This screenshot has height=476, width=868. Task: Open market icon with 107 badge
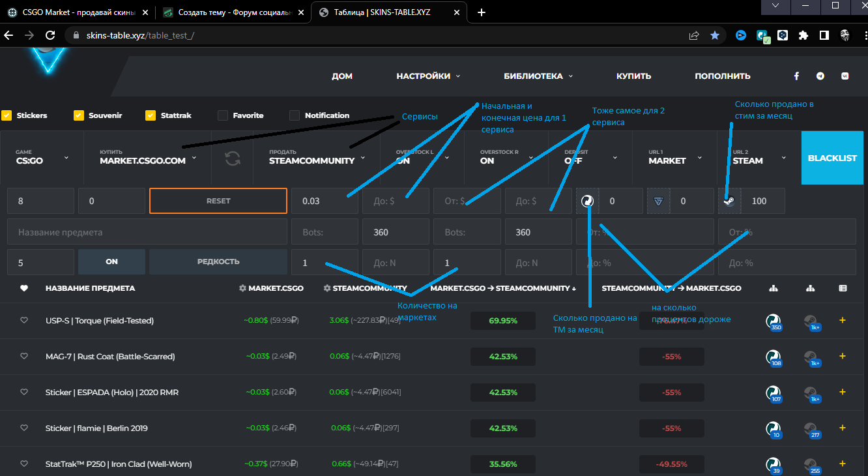point(774,393)
